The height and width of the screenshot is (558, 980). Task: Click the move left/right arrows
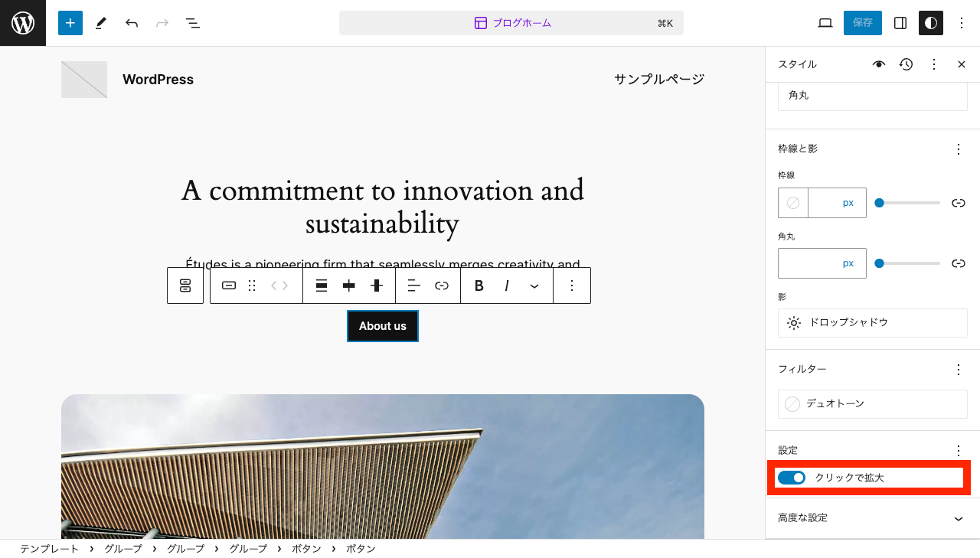pos(279,286)
